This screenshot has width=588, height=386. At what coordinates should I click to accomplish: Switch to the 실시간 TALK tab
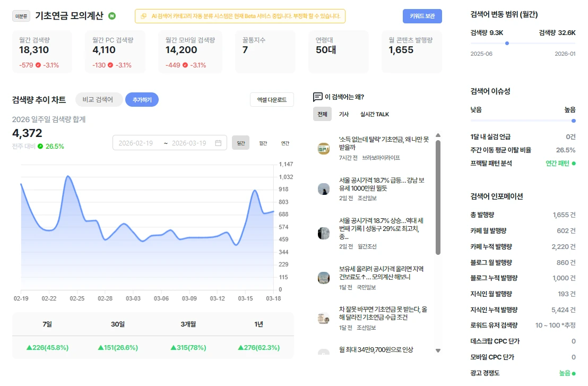pos(375,114)
